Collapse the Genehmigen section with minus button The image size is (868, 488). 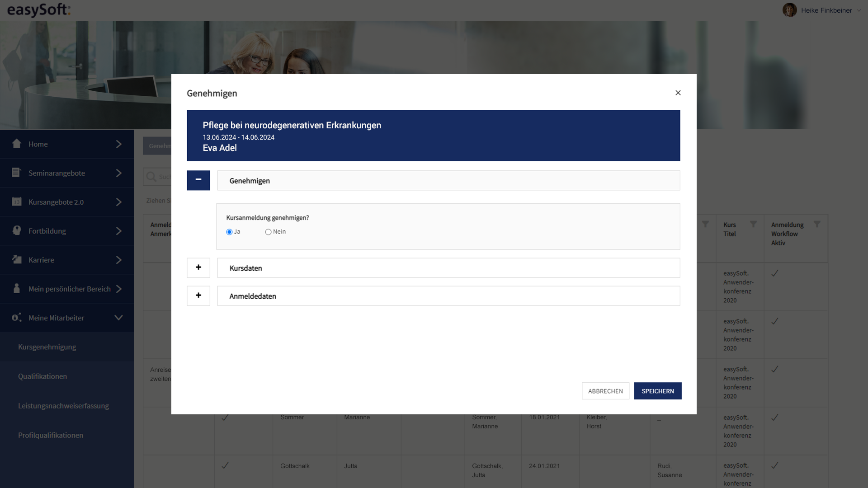tap(198, 180)
